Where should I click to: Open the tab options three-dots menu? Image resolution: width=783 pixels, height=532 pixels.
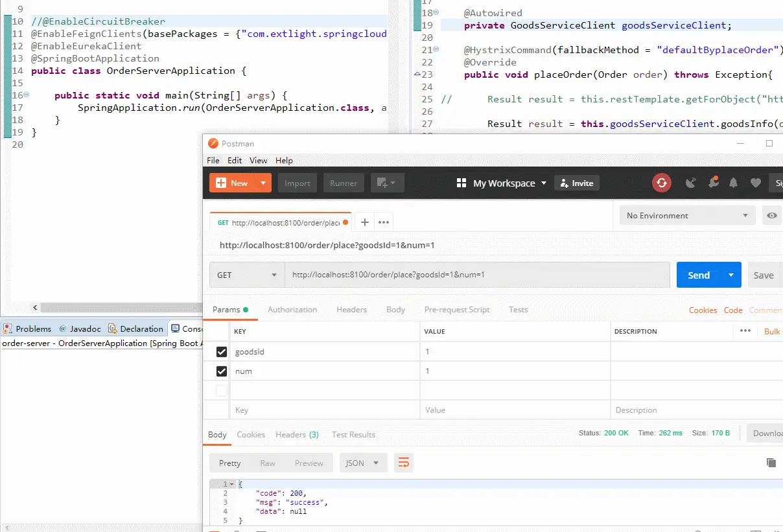pyautogui.click(x=384, y=222)
